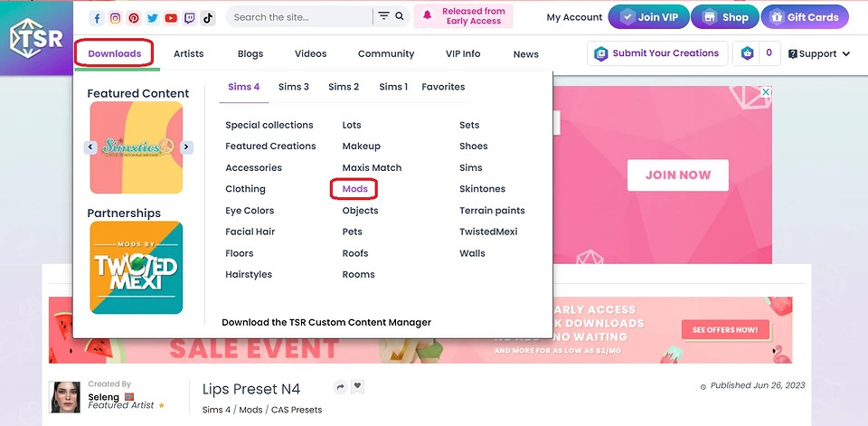The width and height of the screenshot is (868, 426).
Task: Favorite Lips Preset N4 with heart icon
Action: tap(357, 386)
